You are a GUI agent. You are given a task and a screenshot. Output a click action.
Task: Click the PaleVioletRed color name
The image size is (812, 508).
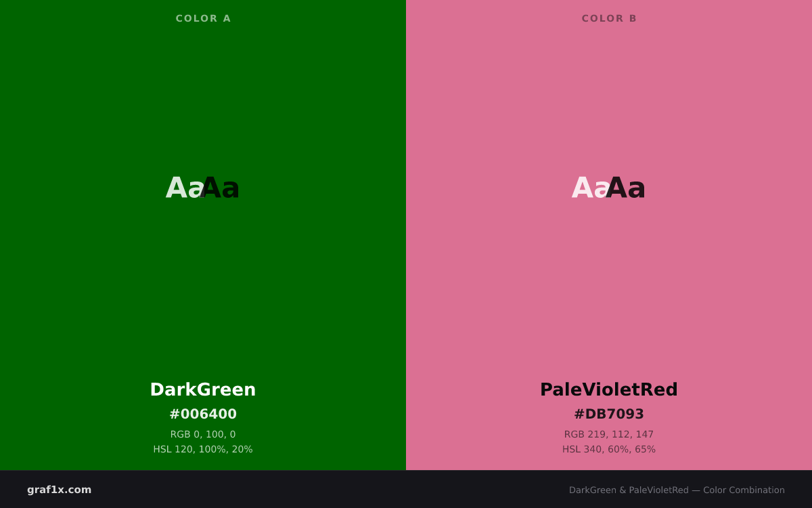coord(609,389)
